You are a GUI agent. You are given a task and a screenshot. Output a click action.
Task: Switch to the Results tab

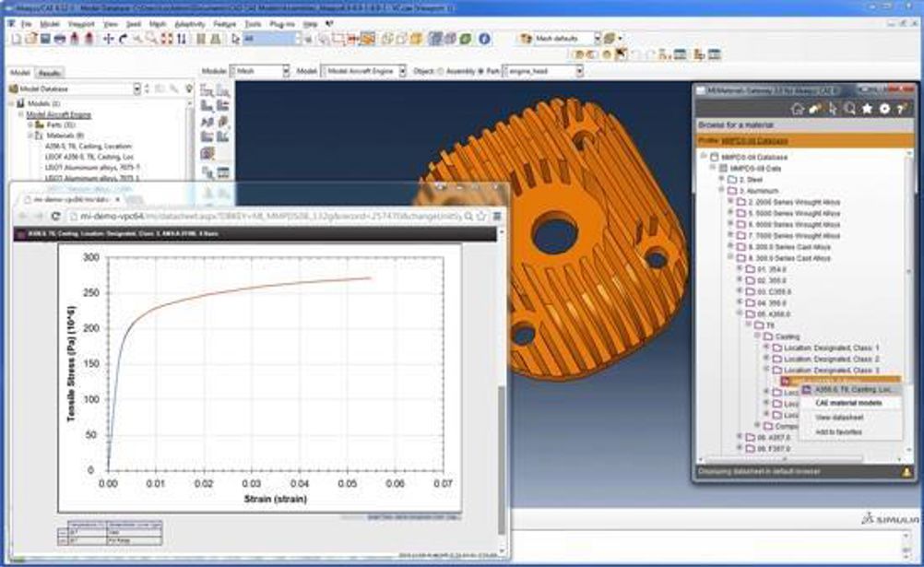[x=49, y=73]
